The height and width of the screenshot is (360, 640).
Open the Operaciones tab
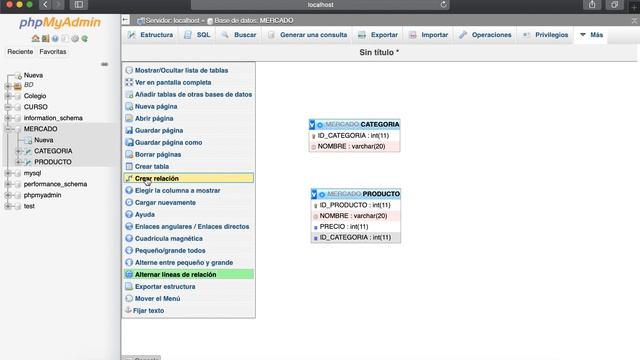point(485,35)
